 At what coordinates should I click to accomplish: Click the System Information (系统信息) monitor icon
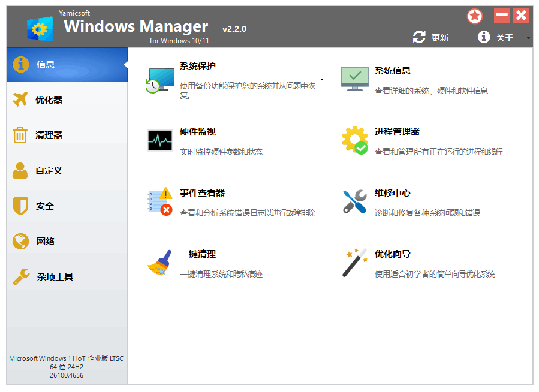355,79
